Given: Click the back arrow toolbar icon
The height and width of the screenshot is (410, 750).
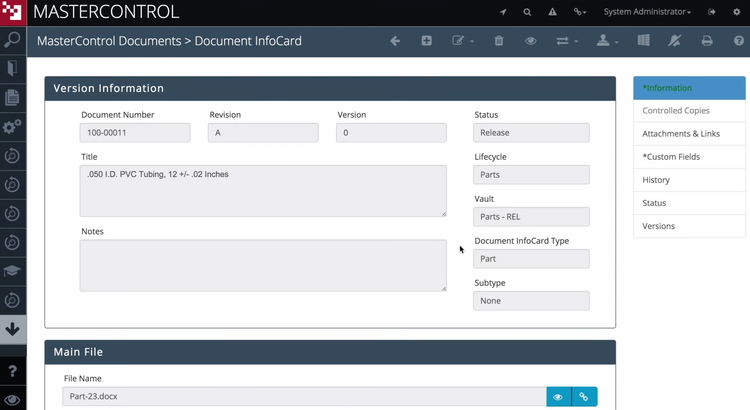Looking at the screenshot, I should (x=395, y=41).
